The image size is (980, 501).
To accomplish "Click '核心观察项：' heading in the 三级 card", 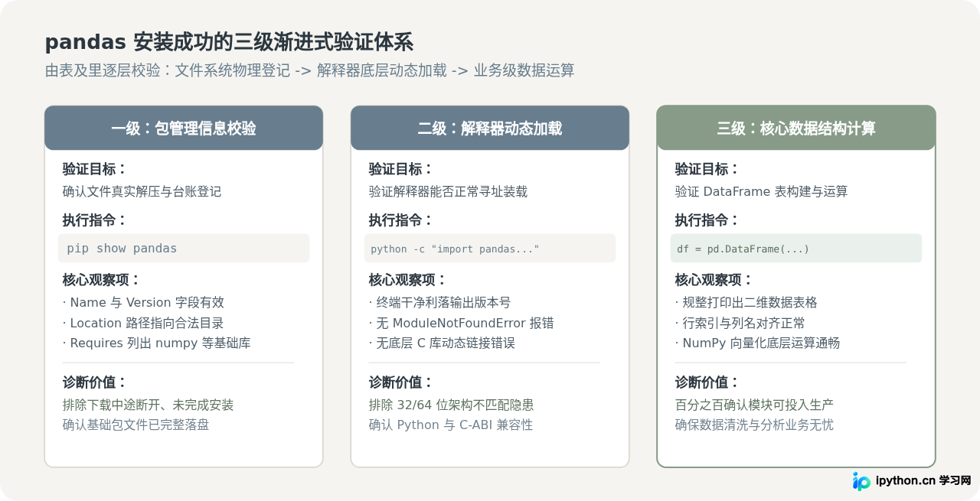I will [714, 280].
